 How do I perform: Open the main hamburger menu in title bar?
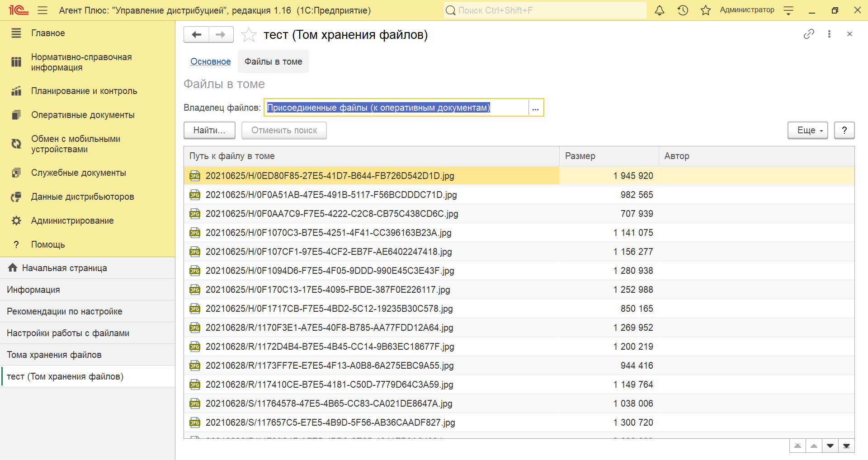(42, 10)
